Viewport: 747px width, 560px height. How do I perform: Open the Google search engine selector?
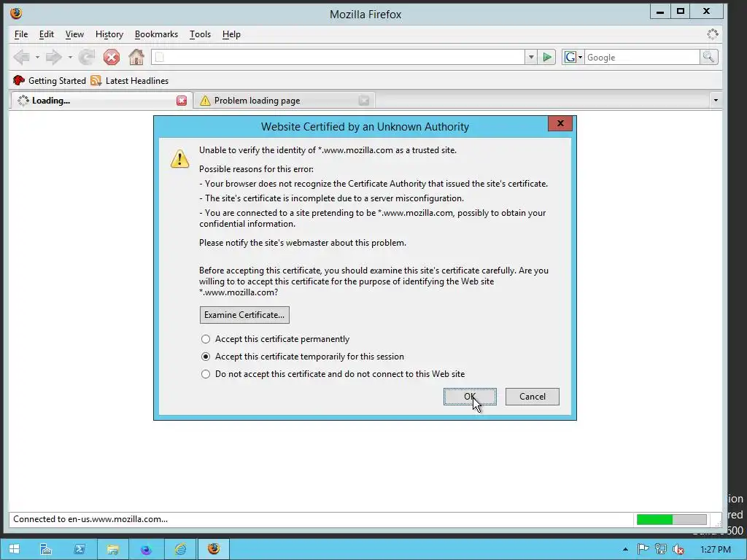pos(573,57)
